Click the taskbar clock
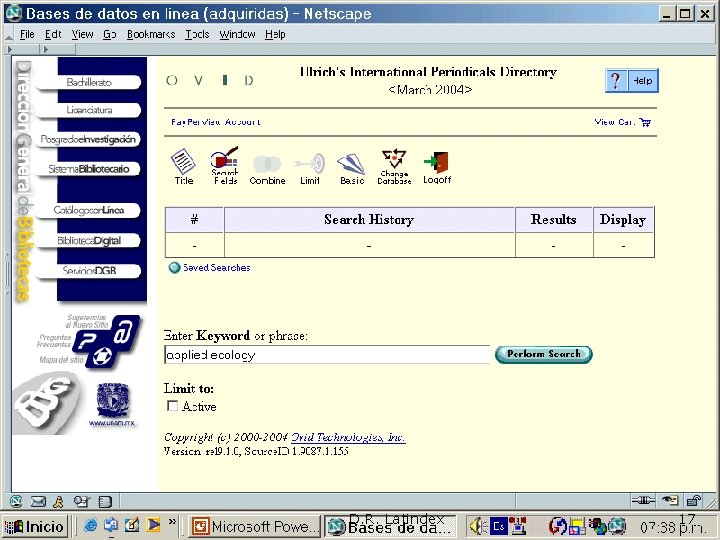The width and height of the screenshot is (720, 540). click(673, 528)
